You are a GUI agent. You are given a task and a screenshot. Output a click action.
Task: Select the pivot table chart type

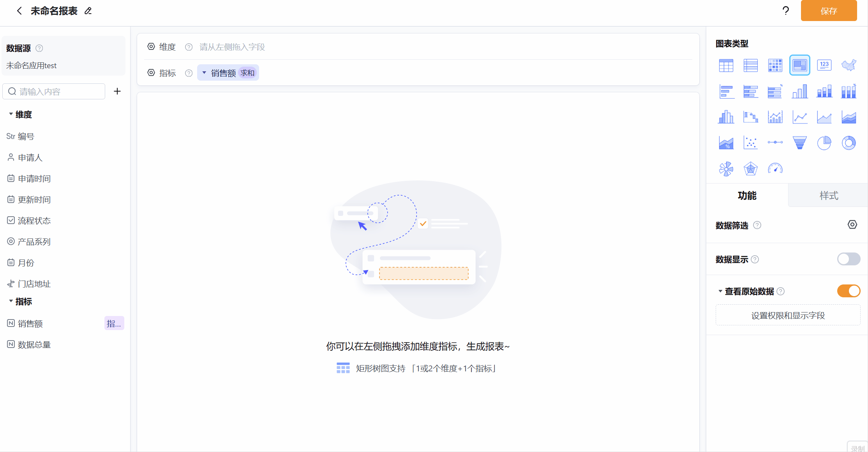click(726, 65)
